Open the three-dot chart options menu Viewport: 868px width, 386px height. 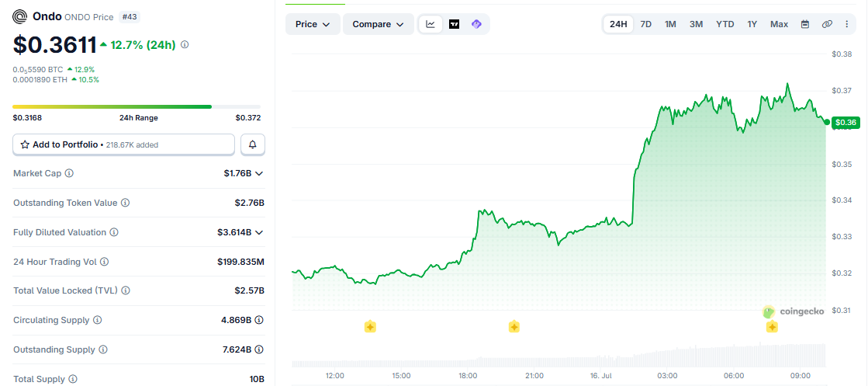click(x=846, y=24)
